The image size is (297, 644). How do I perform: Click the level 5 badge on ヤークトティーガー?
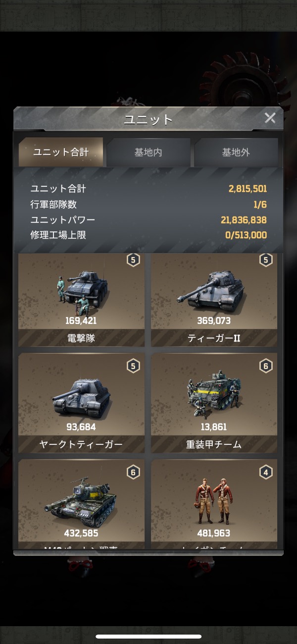coord(133,366)
